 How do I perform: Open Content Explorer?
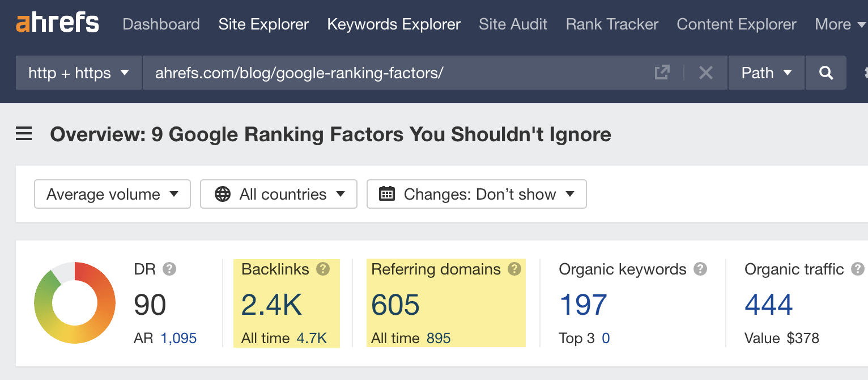(x=736, y=24)
